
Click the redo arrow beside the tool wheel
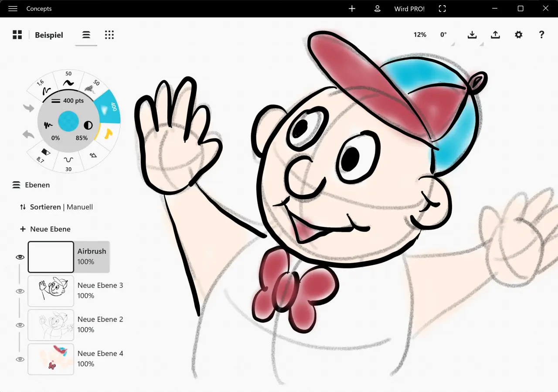[x=28, y=108]
